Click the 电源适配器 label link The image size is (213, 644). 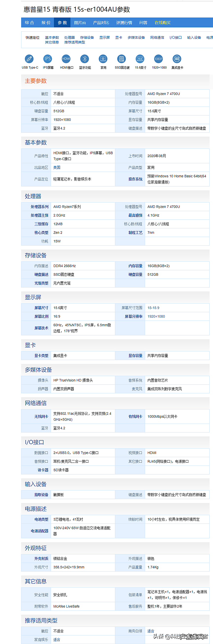click(x=39, y=531)
